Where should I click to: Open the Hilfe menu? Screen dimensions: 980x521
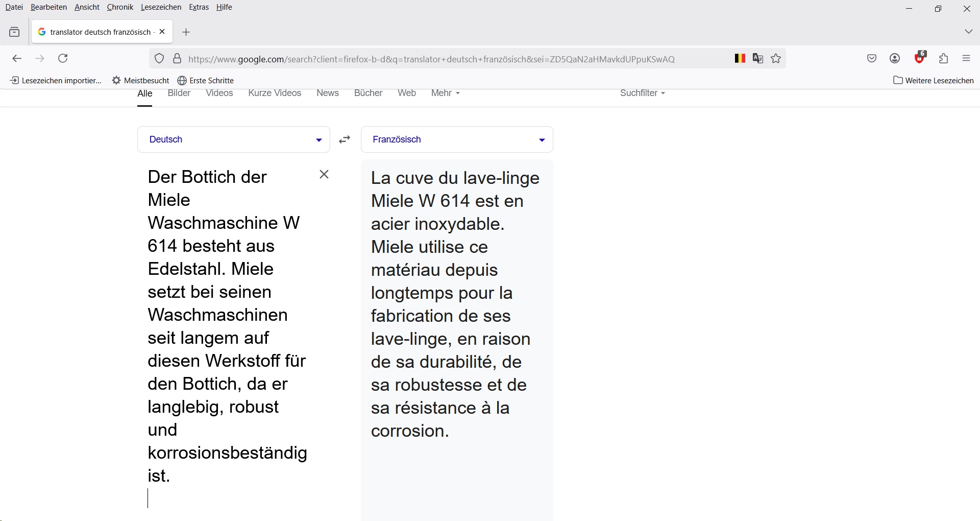(x=224, y=7)
